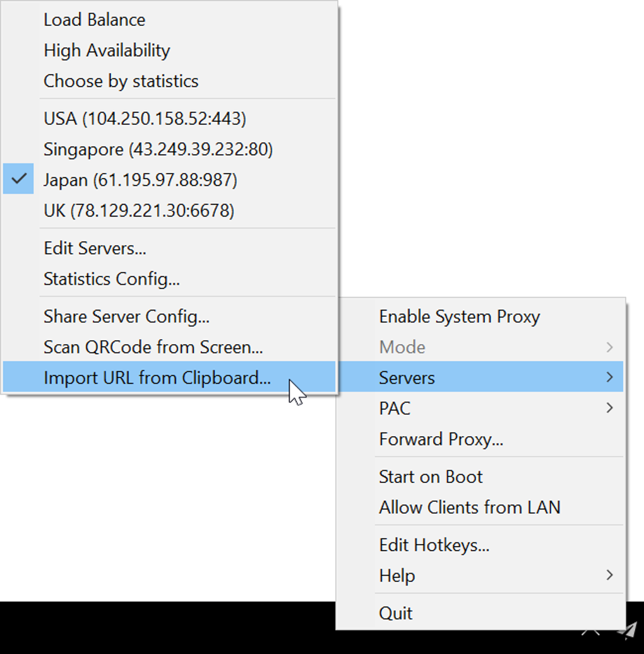Open Edit Servers dialog

95,248
